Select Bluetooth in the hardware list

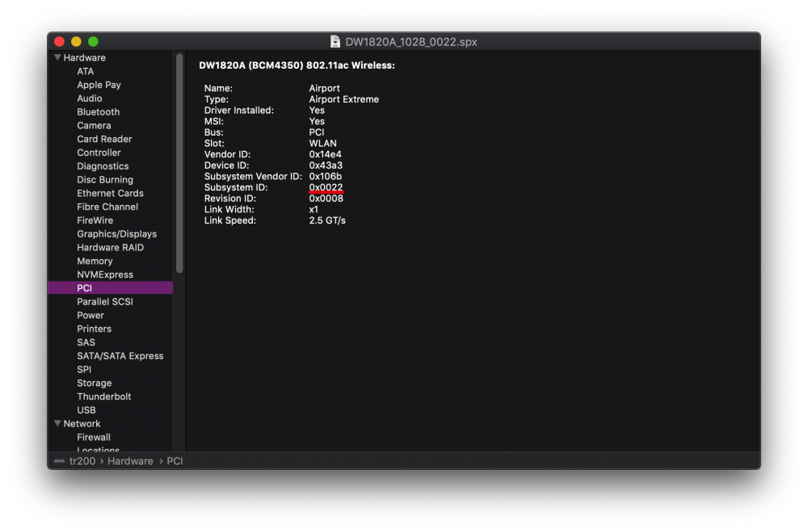point(98,112)
